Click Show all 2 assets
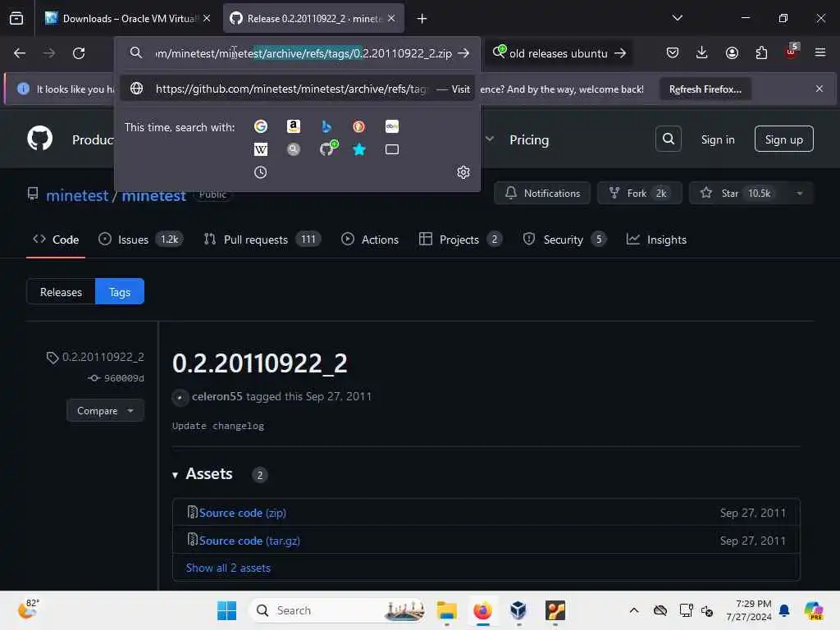Viewport: 840px width, 630px height. 228,568
